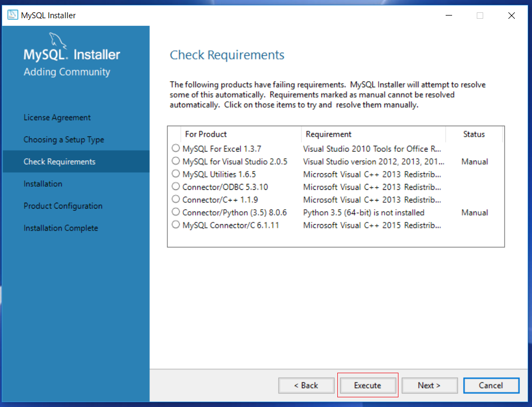Select the MySQL for Visual Studio 2.0.5 radio button
Image resolution: width=532 pixels, height=407 pixels.
[175, 161]
